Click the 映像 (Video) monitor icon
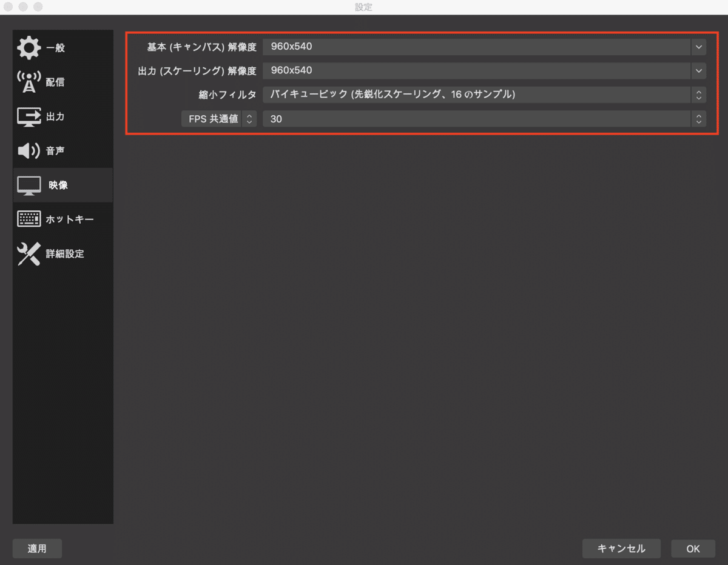The height and width of the screenshot is (565, 728). (x=28, y=185)
